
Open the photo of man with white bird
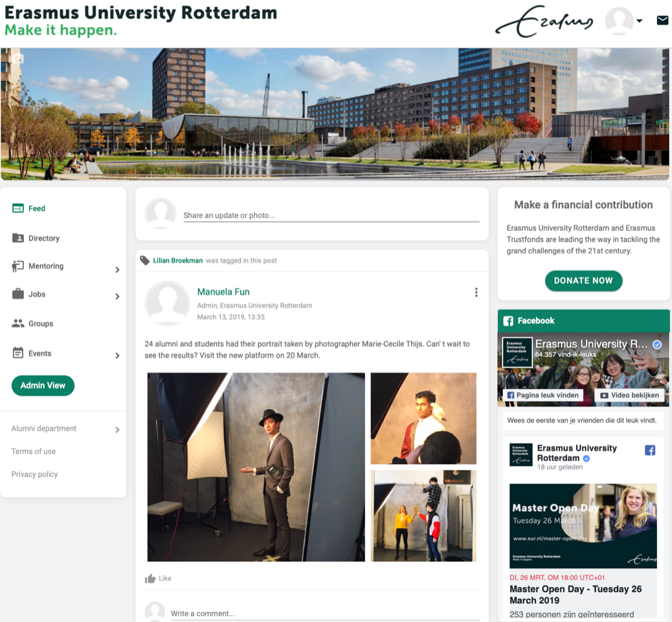pyautogui.click(x=423, y=419)
